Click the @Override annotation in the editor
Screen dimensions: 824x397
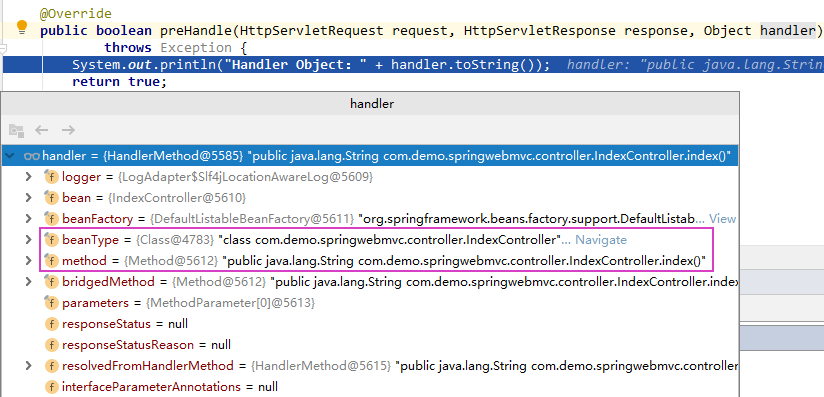pyautogui.click(x=76, y=14)
